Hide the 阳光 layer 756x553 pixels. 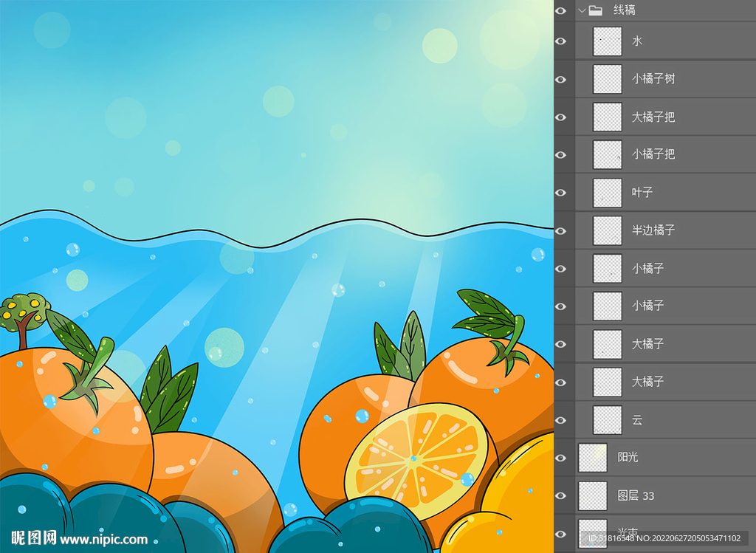(x=561, y=458)
